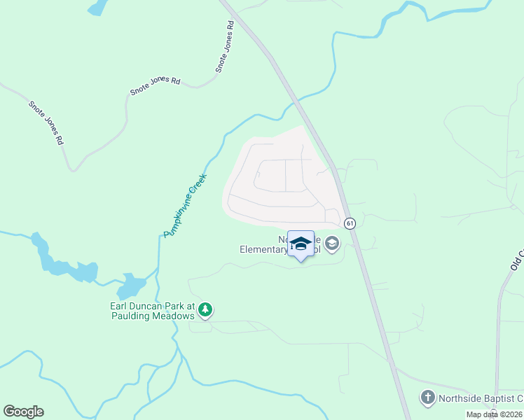Select the vertical Snote Jones Rd label near top
This screenshot has height=420, width=524.
[x=225, y=47]
